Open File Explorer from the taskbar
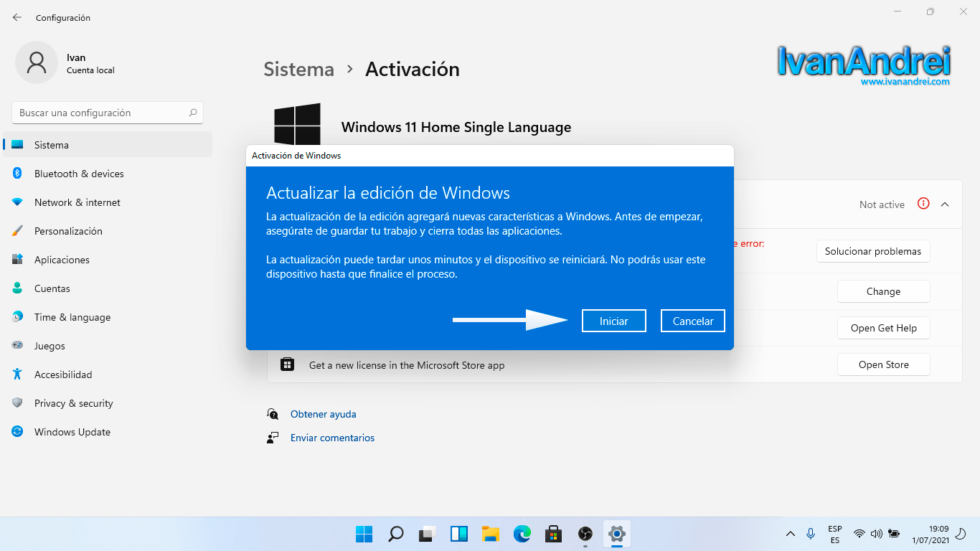Image resolution: width=980 pixels, height=551 pixels. [x=491, y=534]
